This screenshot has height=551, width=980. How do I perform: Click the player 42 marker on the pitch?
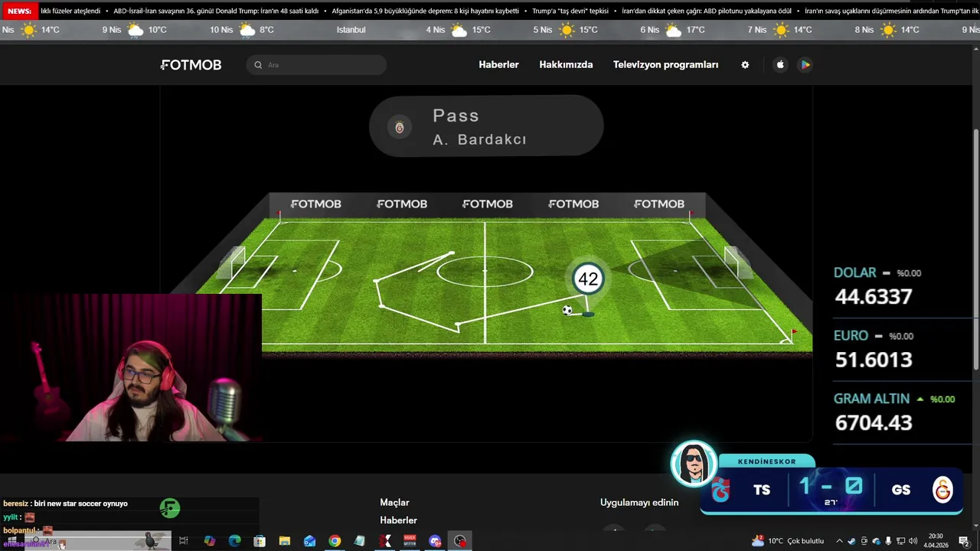click(x=588, y=279)
